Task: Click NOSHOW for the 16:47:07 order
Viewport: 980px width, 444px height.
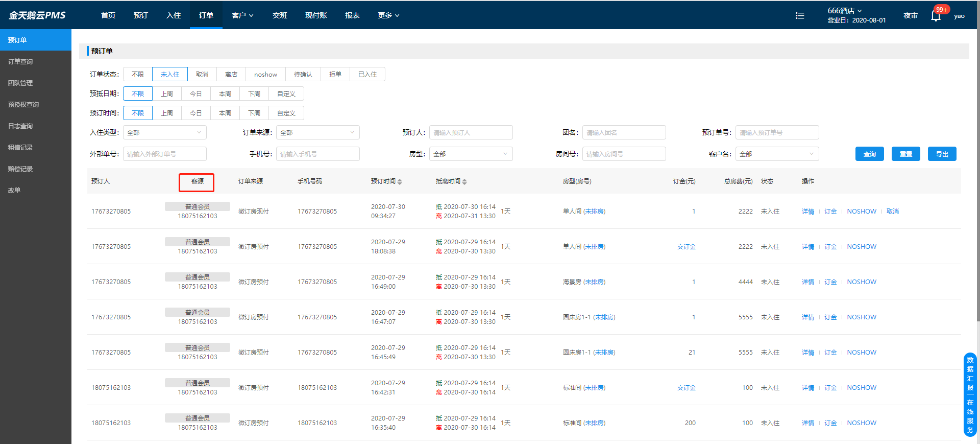Action: click(862, 317)
